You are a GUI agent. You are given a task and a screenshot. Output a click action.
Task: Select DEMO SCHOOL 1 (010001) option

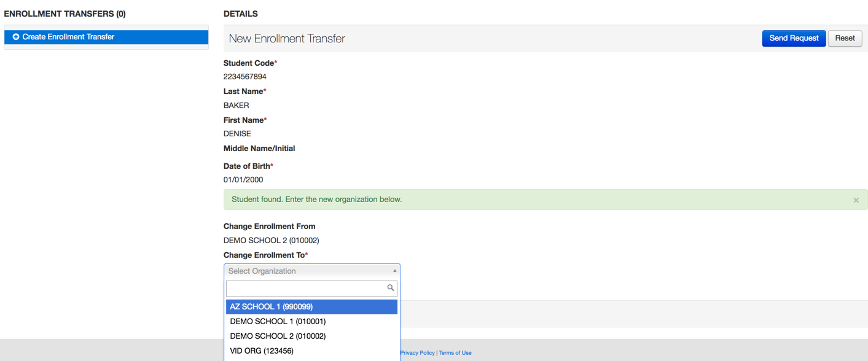(278, 321)
